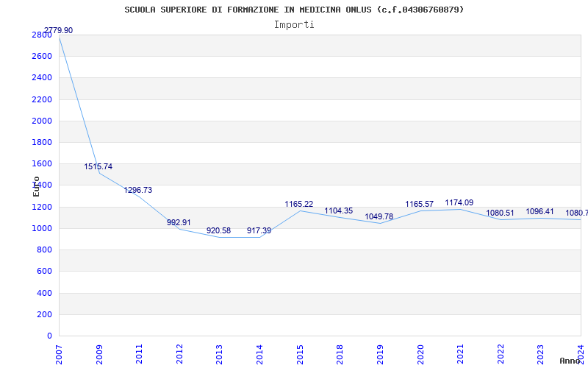Click the 2011 x-axis year label
The width and height of the screenshot is (588, 368).
(140, 355)
